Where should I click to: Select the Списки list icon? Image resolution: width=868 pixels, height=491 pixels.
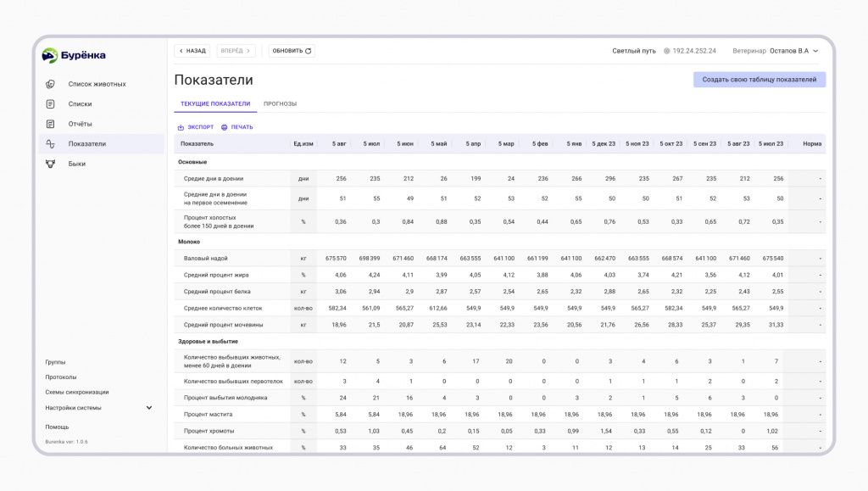coord(50,104)
